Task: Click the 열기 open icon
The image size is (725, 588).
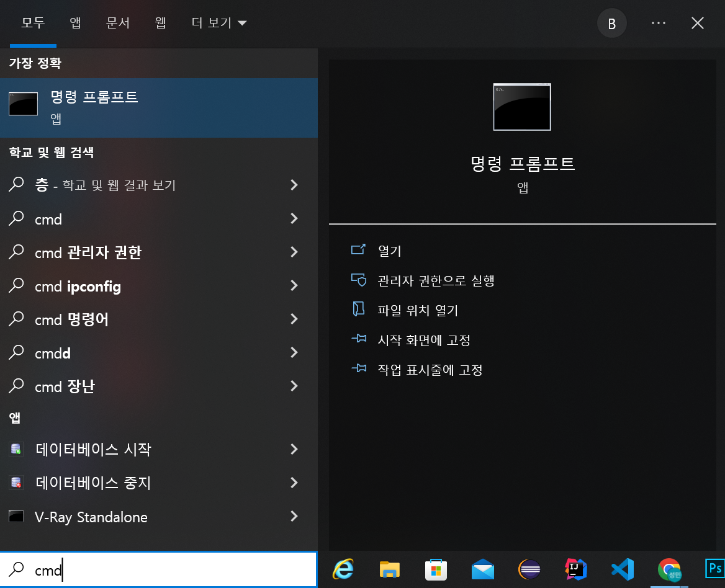Action: coord(358,249)
